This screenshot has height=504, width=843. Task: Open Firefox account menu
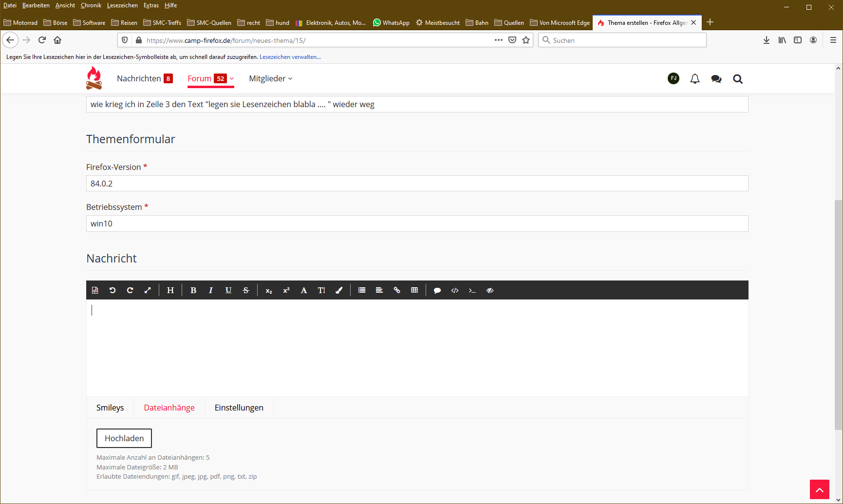point(813,40)
